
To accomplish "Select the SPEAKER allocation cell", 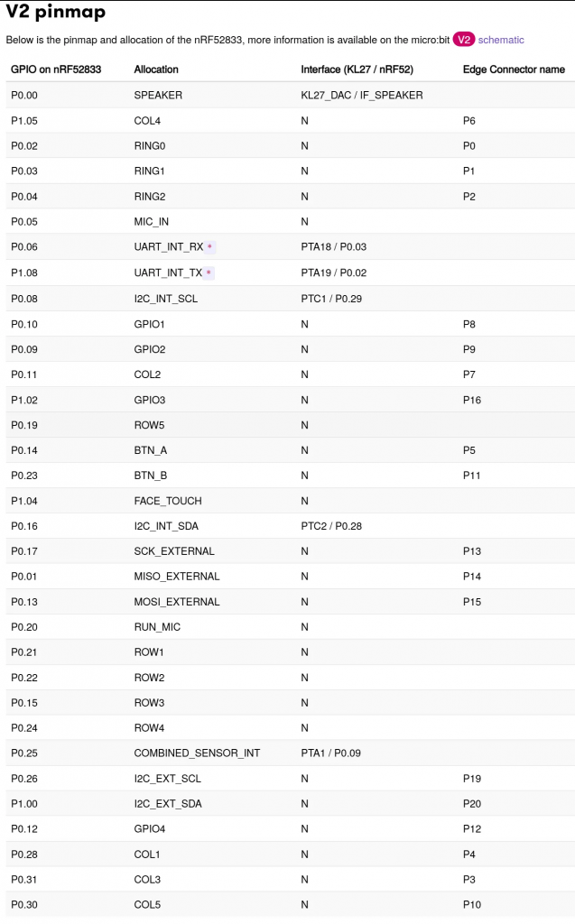I will (x=158, y=95).
